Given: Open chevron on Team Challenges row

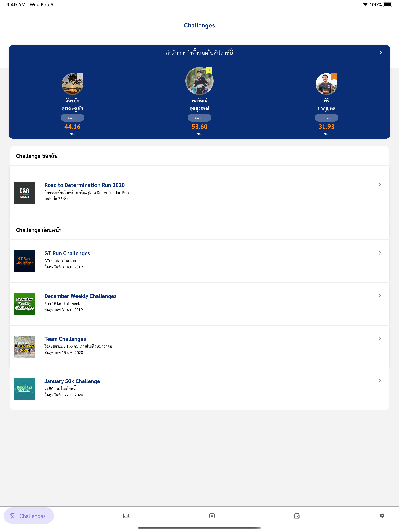Looking at the screenshot, I should 380,338.
